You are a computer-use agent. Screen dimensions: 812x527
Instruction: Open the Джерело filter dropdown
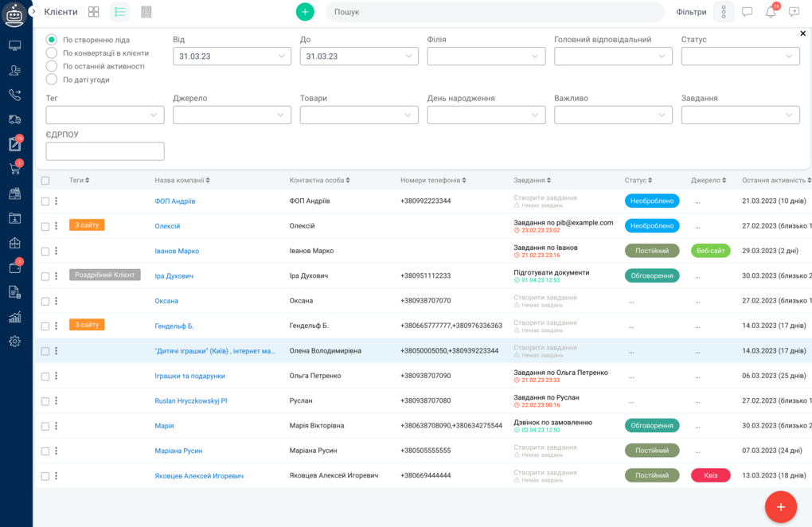(232, 115)
